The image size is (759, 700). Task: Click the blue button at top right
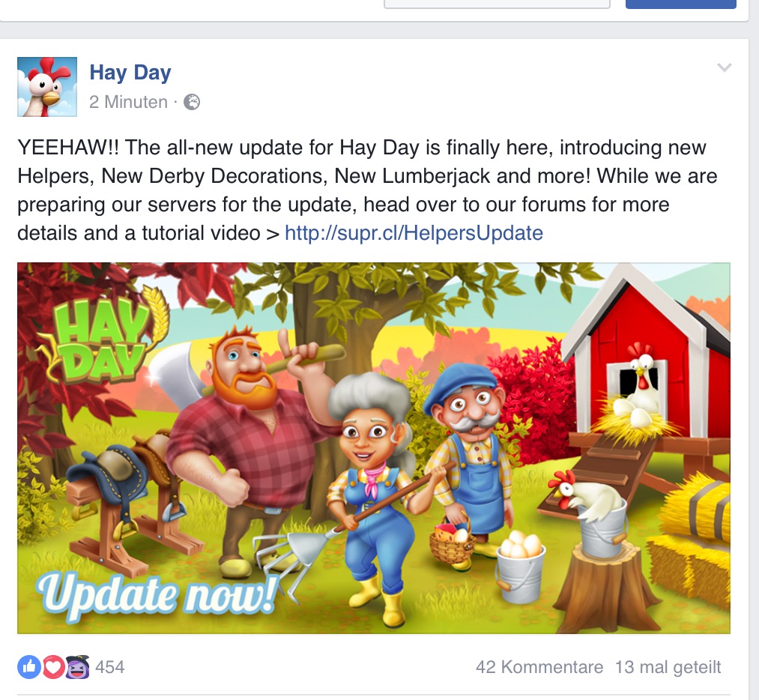(x=680, y=4)
